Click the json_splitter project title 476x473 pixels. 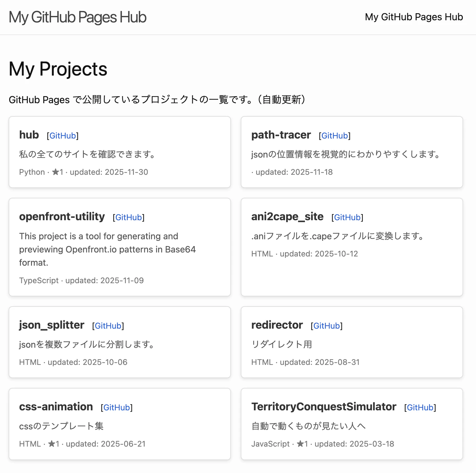52,325
